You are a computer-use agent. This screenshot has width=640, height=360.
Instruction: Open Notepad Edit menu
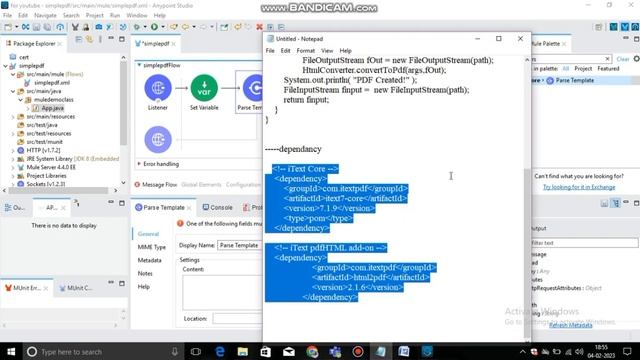click(285, 51)
